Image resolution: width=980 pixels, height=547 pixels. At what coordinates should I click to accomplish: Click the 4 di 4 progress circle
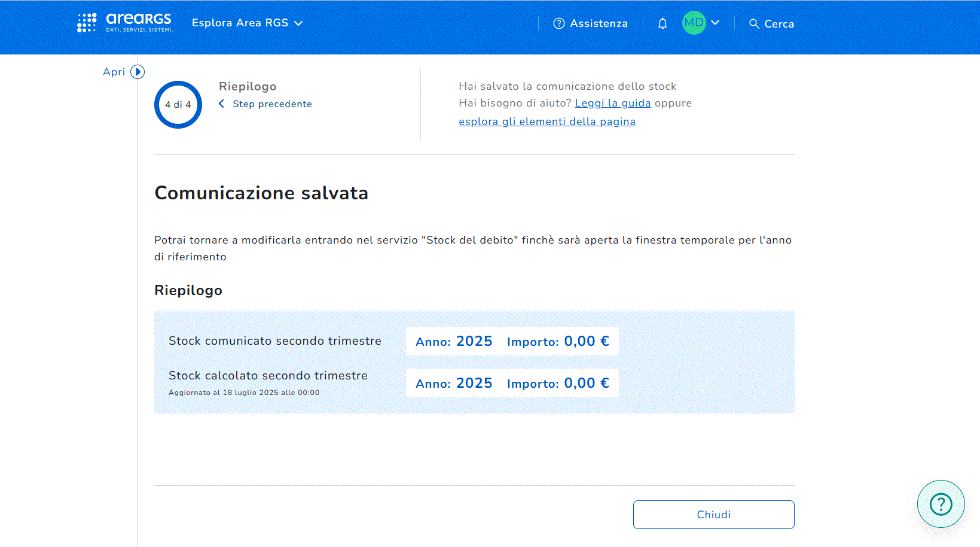tap(178, 105)
